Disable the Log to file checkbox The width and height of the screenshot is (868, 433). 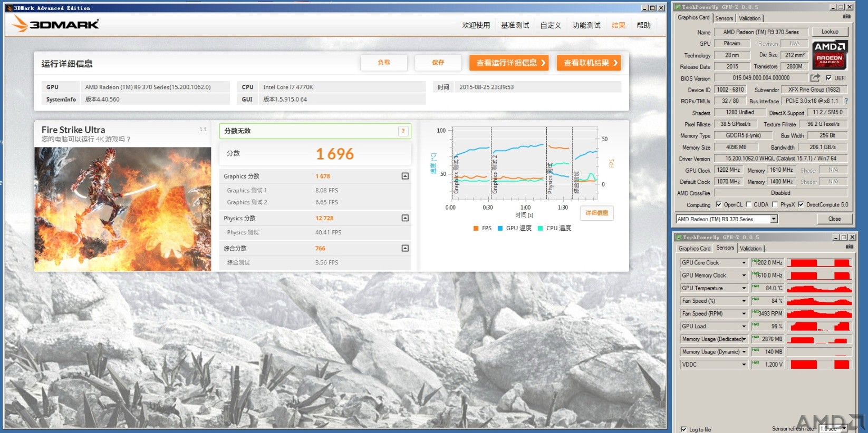pyautogui.click(x=683, y=429)
